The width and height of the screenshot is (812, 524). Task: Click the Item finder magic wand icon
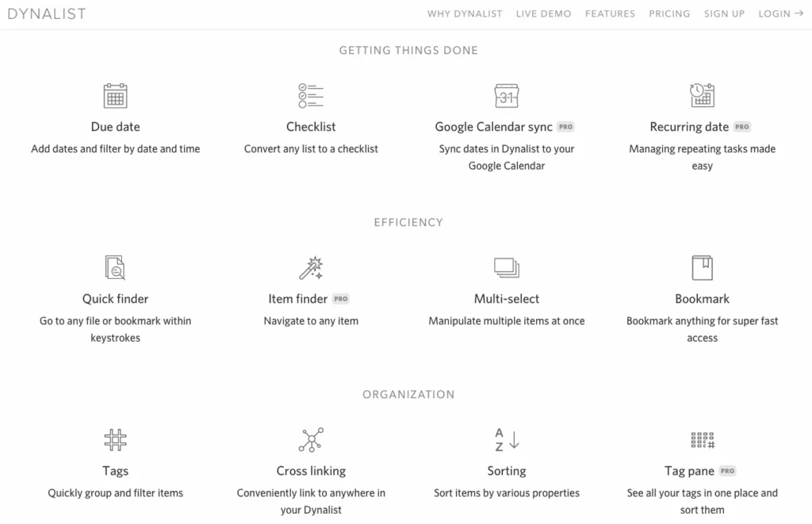click(x=311, y=268)
